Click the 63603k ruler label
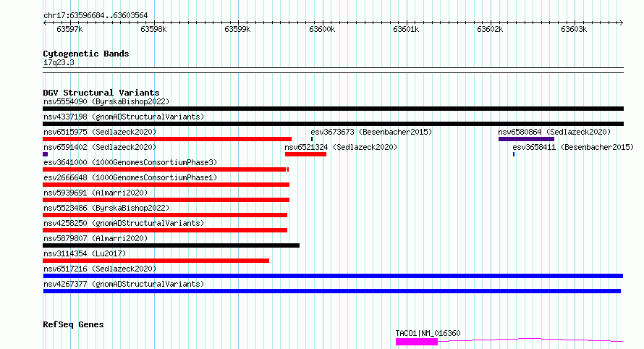The width and height of the screenshot is (644, 349). tap(575, 30)
